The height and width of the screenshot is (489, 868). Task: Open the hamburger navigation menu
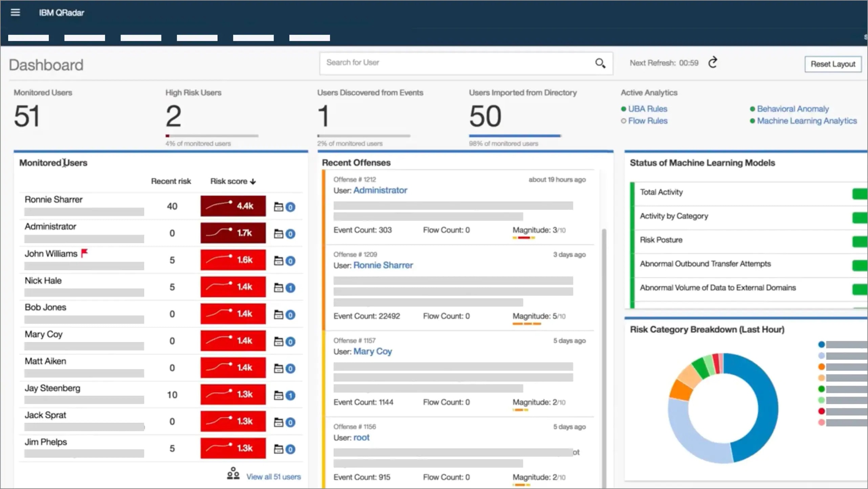pyautogui.click(x=15, y=12)
